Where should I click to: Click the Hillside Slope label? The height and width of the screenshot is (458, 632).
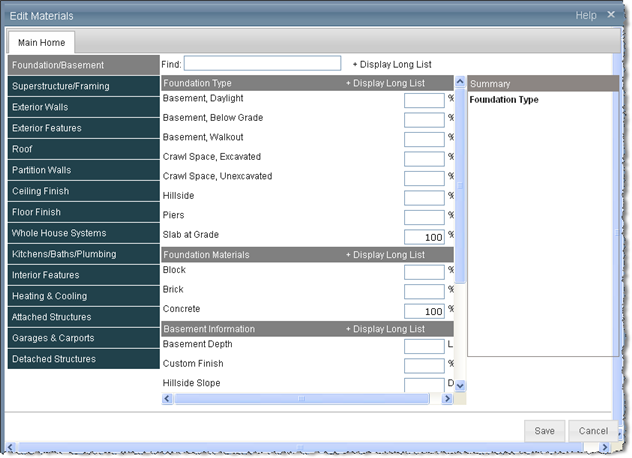191,383
